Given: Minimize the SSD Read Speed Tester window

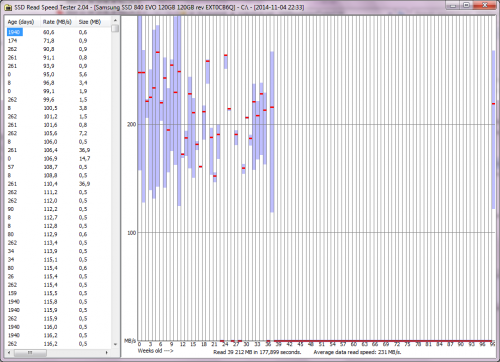Looking at the screenshot, I should tap(453, 5).
